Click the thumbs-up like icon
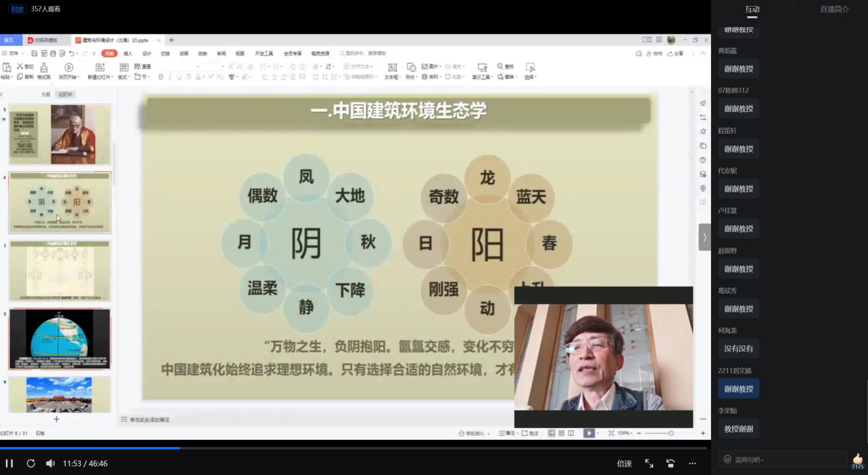Image resolution: width=868 pixels, height=475 pixels. (x=858, y=459)
